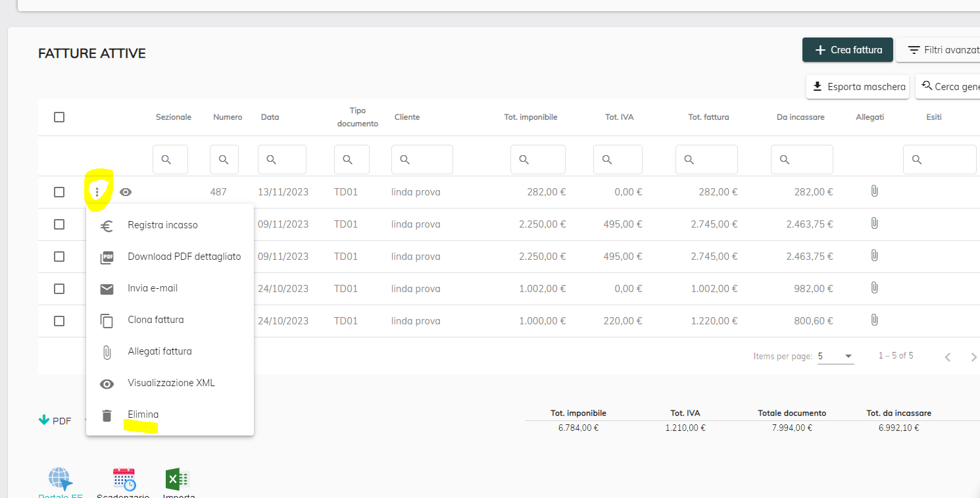Click the date 13/11/2023 cell
The width and height of the screenshot is (980, 498).
284,192
